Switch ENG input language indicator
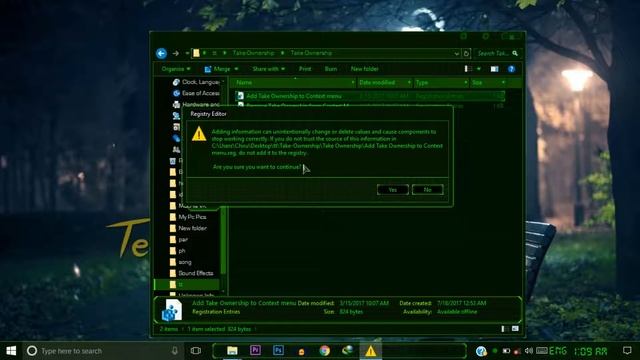The image size is (640, 360). [558, 351]
